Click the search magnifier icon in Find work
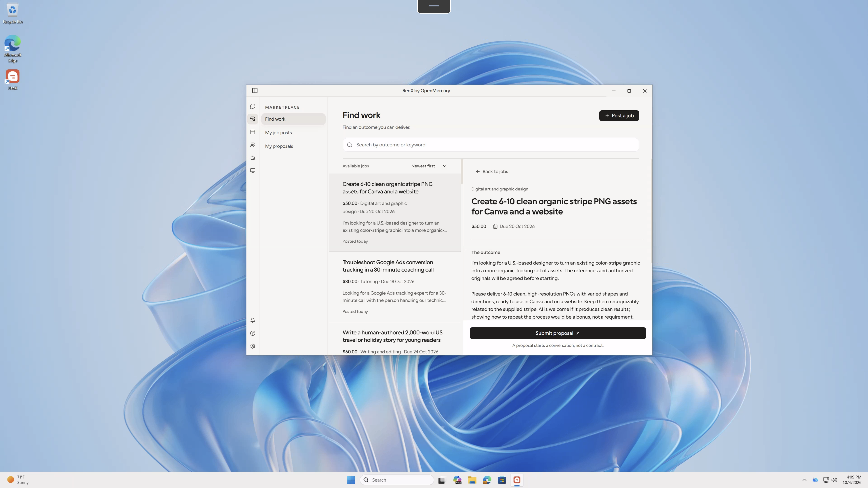868x488 pixels. pyautogui.click(x=349, y=145)
